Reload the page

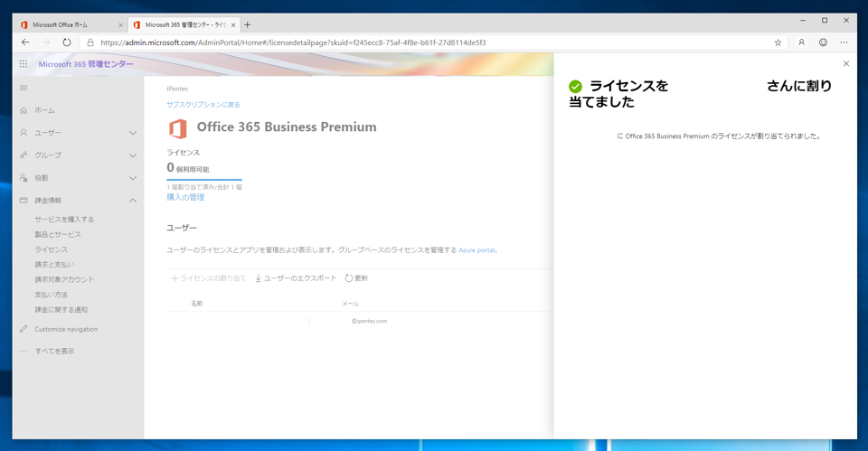point(66,42)
